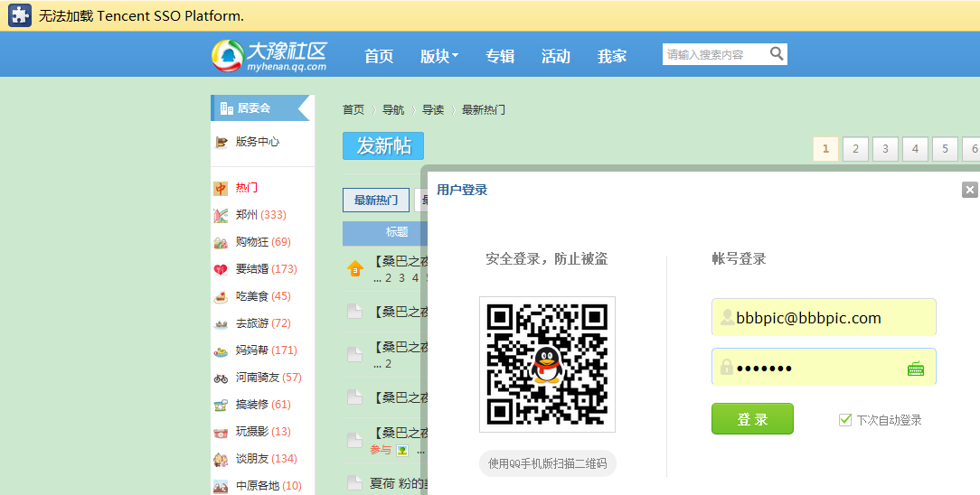Click the image attachment icon beside 参与
This screenshot has width=980, height=495.
pos(402,450)
